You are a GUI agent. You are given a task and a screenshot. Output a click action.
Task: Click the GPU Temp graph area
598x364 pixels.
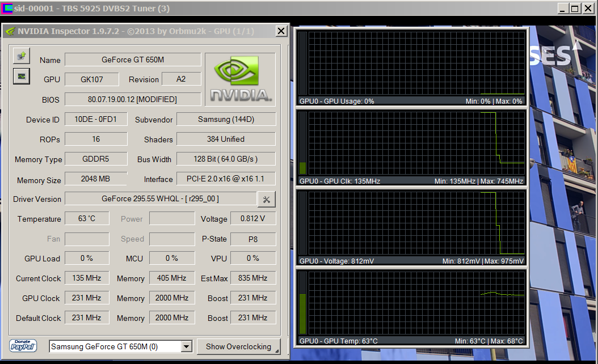click(x=416, y=303)
